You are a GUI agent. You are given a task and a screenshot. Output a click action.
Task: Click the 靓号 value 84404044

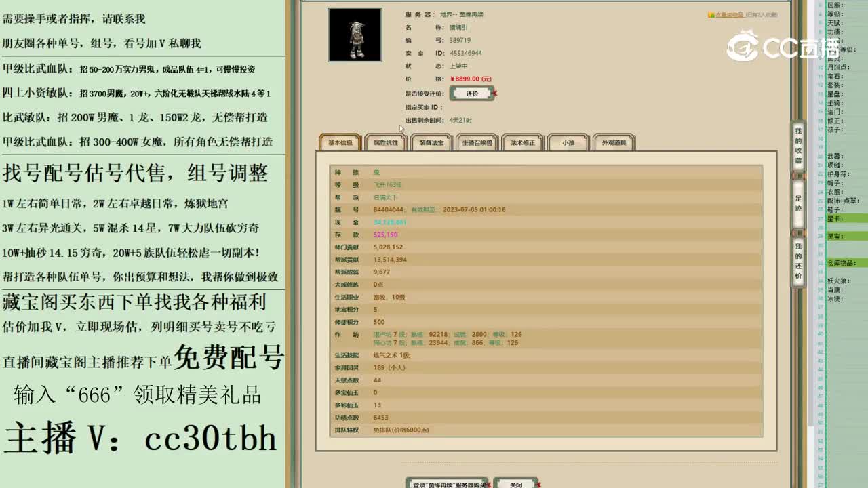(389, 209)
